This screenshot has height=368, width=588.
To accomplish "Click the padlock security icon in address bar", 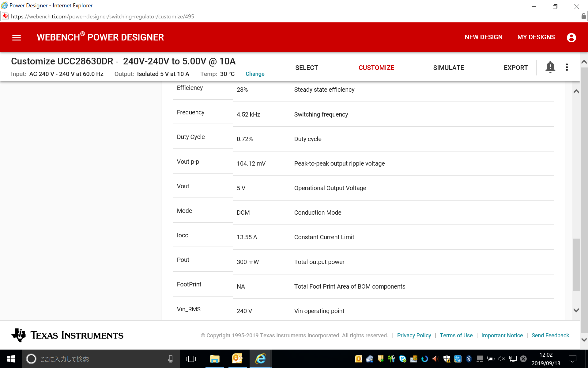I will click(x=583, y=16).
